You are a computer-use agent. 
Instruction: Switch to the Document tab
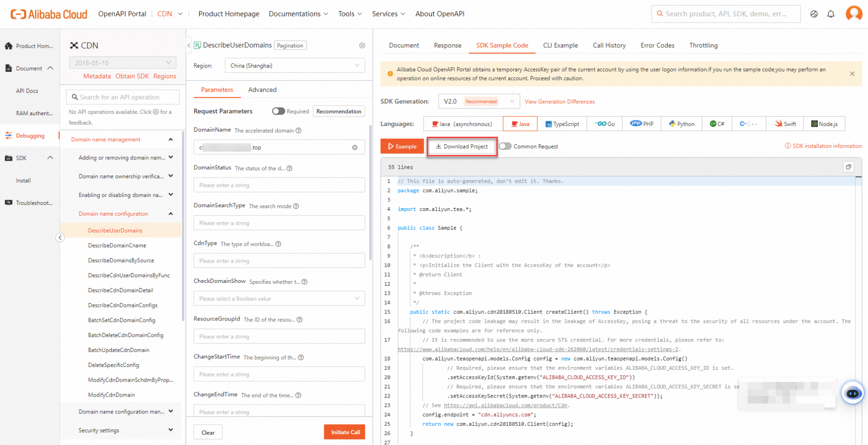point(404,46)
